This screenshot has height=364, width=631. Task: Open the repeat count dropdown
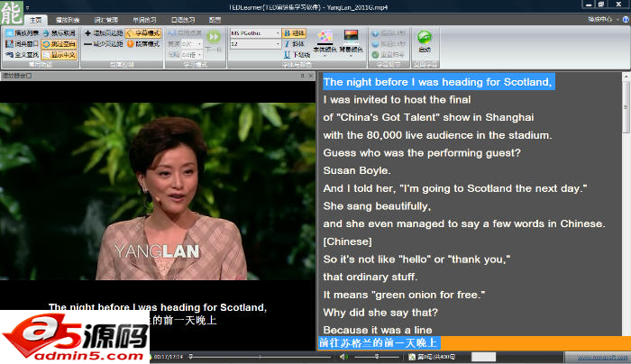200,44
